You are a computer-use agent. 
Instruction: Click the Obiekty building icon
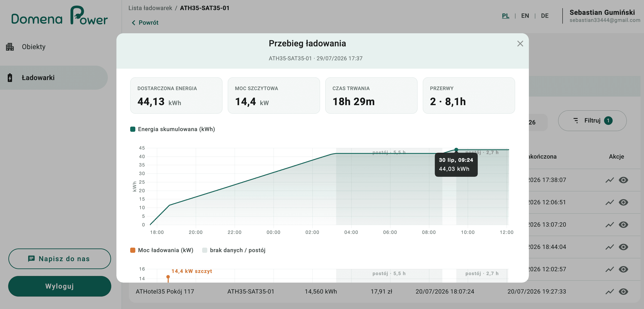point(10,47)
